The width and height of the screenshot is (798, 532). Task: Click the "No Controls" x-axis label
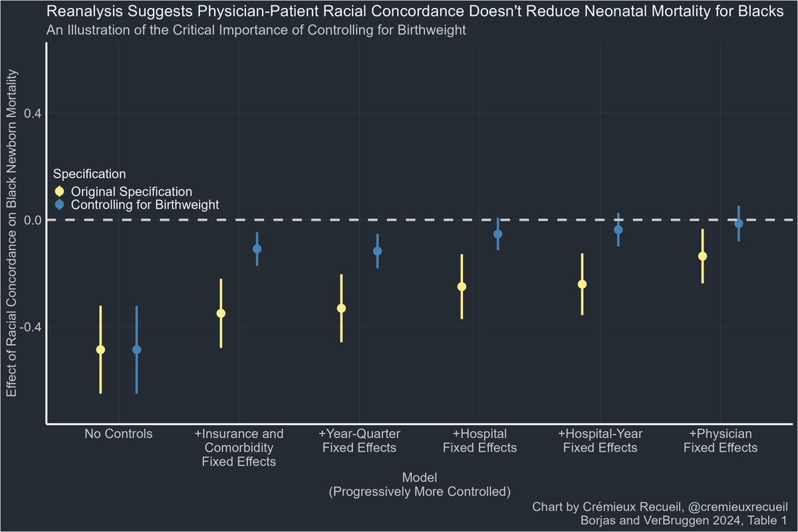pos(118,434)
